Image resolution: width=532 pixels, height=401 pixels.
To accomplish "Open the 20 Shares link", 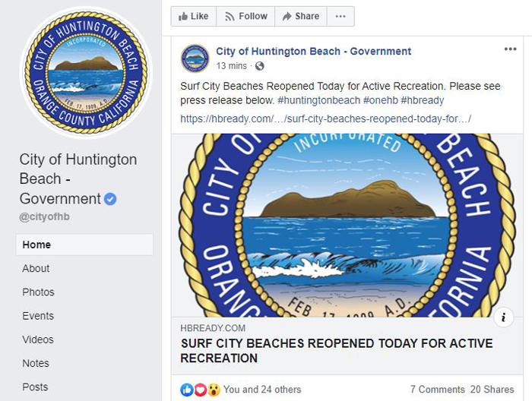I will point(492,390).
